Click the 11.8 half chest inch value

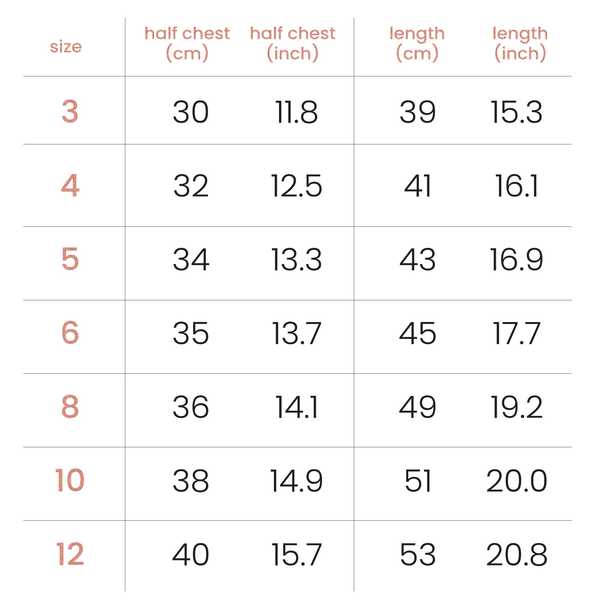tap(297, 112)
